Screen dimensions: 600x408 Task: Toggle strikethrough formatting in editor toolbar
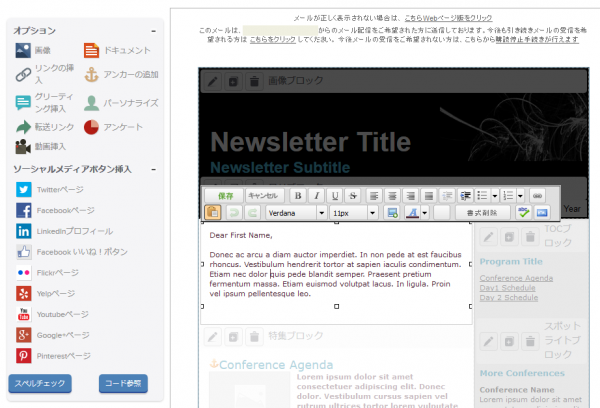353,196
